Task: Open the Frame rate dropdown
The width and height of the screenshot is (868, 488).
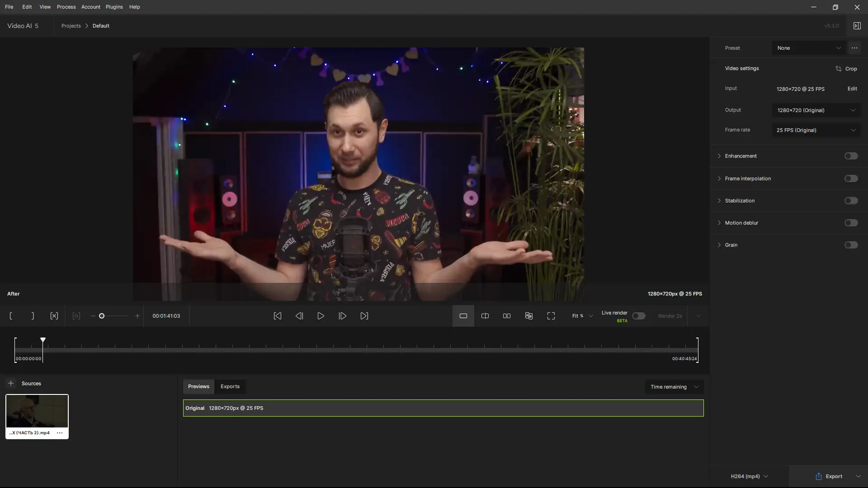Action: 816,130
